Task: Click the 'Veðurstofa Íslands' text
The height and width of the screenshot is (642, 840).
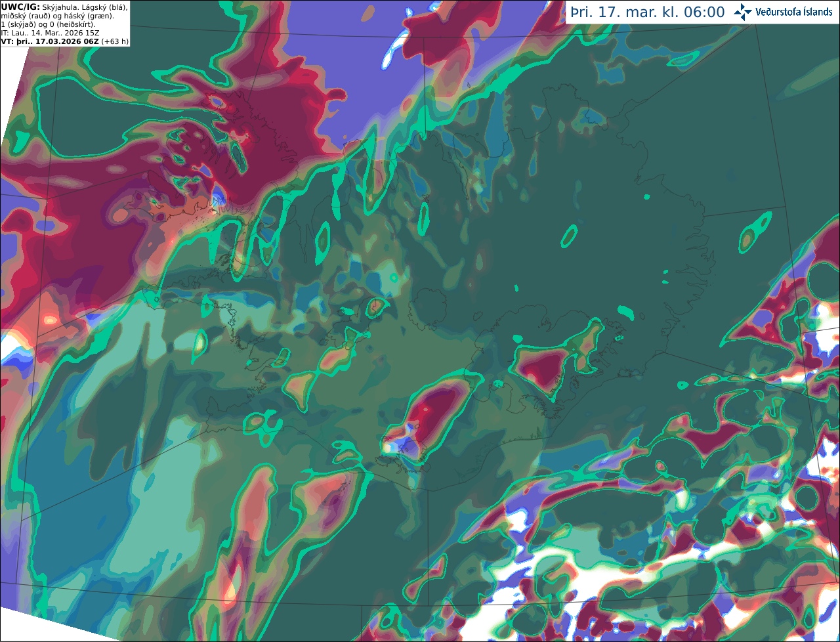Action: [x=793, y=12]
